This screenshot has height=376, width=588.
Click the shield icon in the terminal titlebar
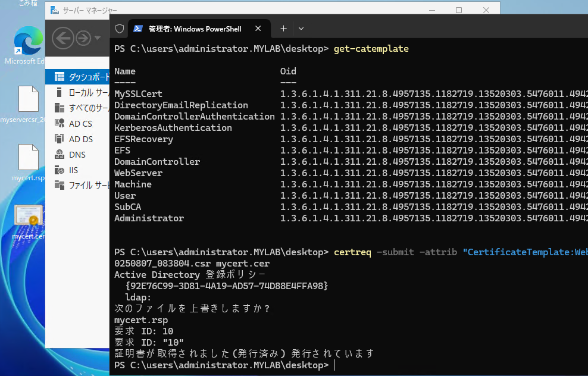tap(118, 28)
